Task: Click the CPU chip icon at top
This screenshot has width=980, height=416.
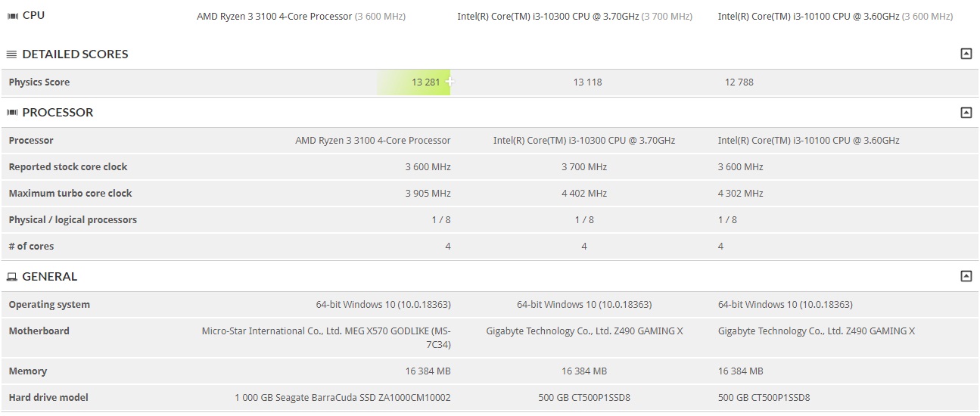Action: pos(12,16)
